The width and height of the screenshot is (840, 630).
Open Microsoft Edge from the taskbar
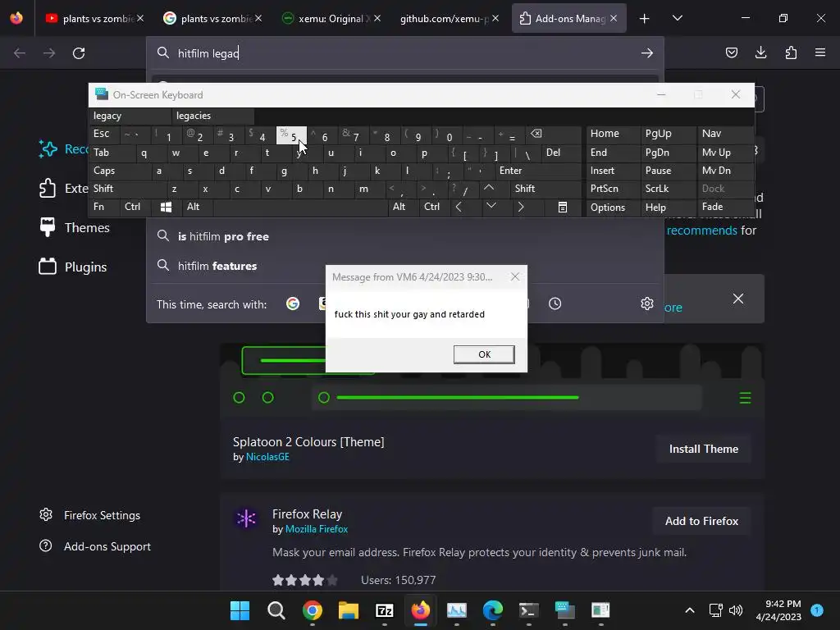[493, 610]
